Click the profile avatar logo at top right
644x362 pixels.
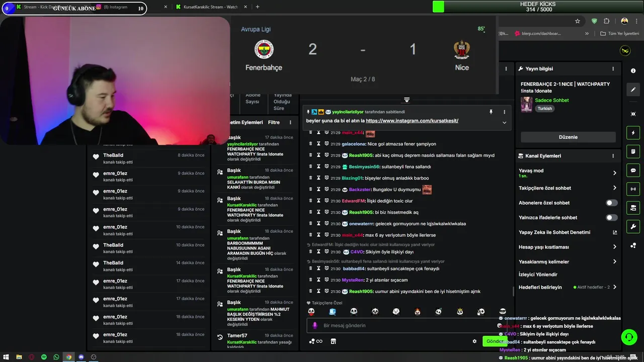625,51
